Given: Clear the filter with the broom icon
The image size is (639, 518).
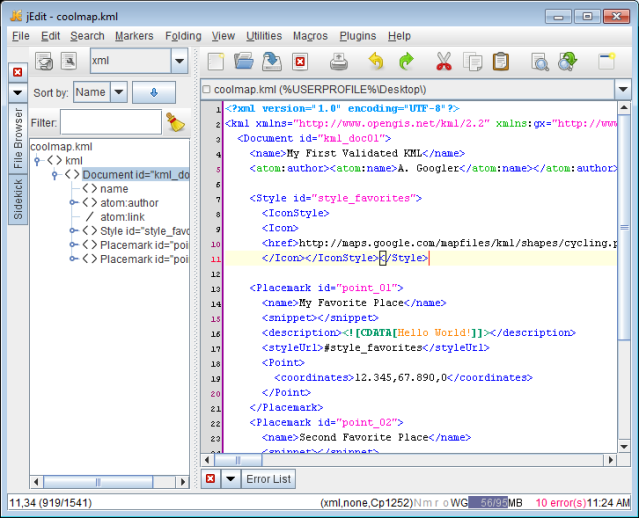Looking at the screenshot, I should [176, 122].
